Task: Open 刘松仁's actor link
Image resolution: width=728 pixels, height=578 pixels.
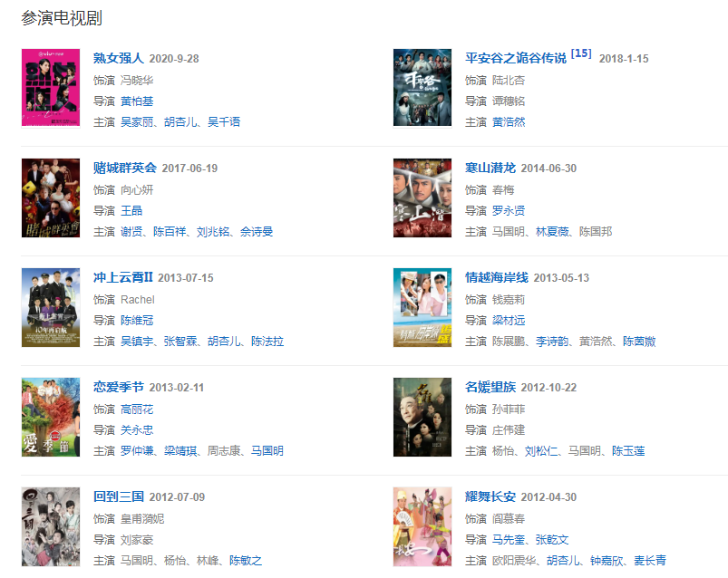Action: click(541, 451)
